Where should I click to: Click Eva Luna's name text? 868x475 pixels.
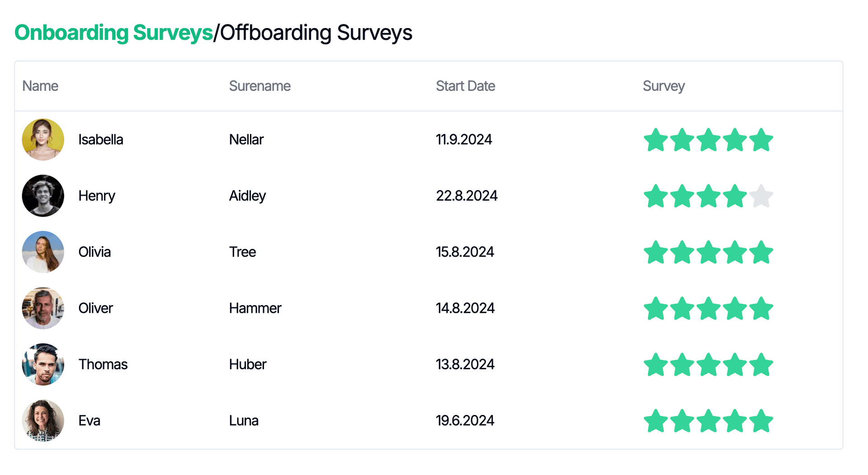[x=89, y=420]
